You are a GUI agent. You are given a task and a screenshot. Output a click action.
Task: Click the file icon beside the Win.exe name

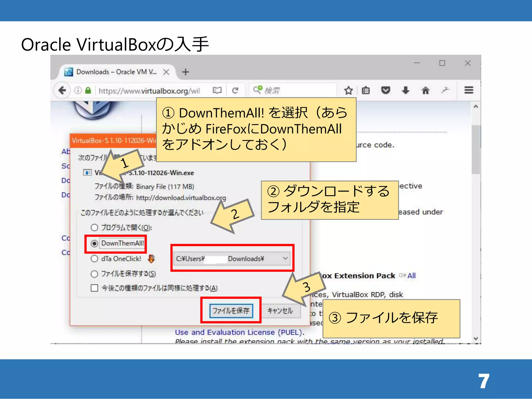pos(87,173)
